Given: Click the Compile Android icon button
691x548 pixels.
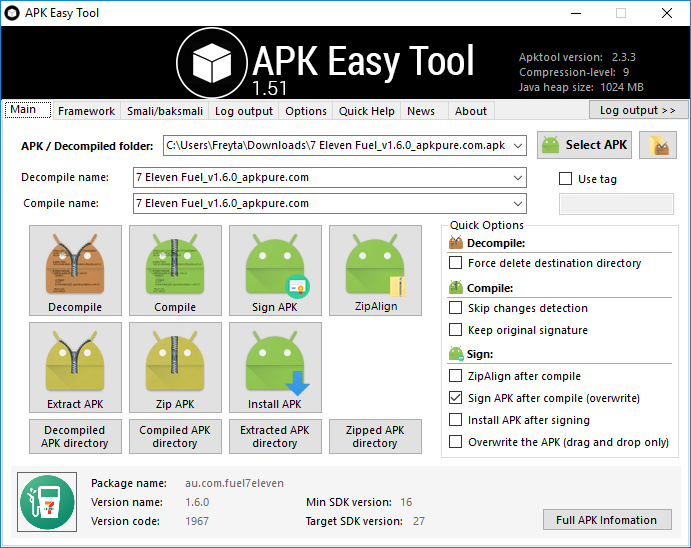Looking at the screenshot, I should [x=175, y=270].
